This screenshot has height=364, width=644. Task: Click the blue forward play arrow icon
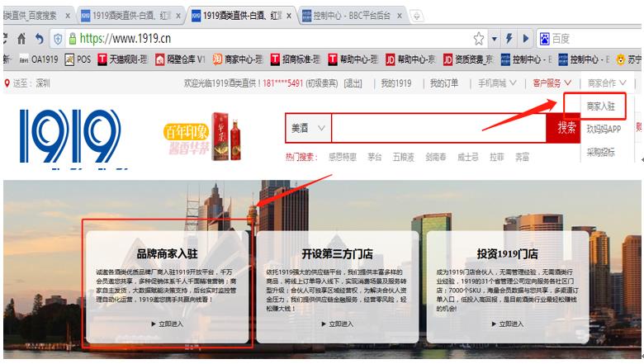526,39
